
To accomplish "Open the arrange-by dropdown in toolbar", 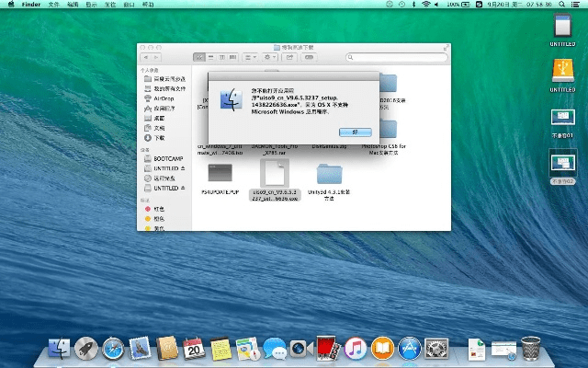I will [x=249, y=57].
